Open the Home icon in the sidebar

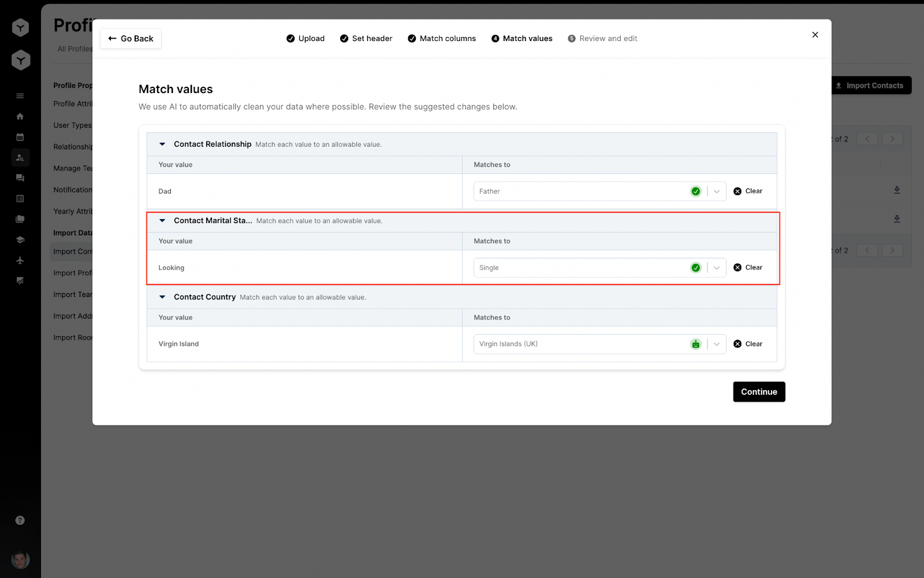(x=20, y=116)
